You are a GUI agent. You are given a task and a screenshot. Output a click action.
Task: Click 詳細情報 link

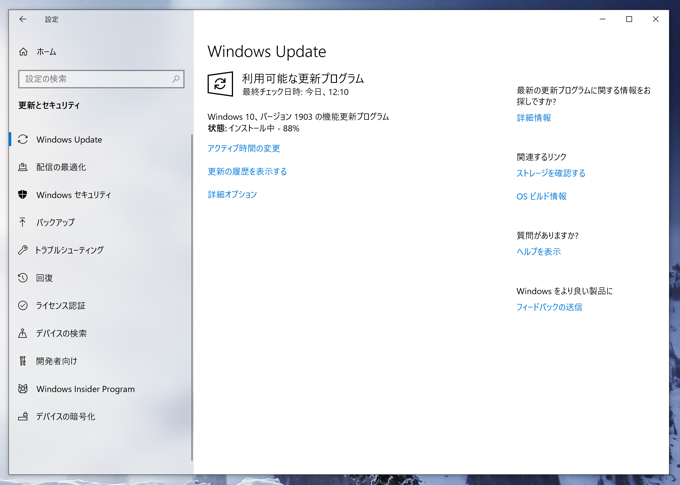coord(533,118)
